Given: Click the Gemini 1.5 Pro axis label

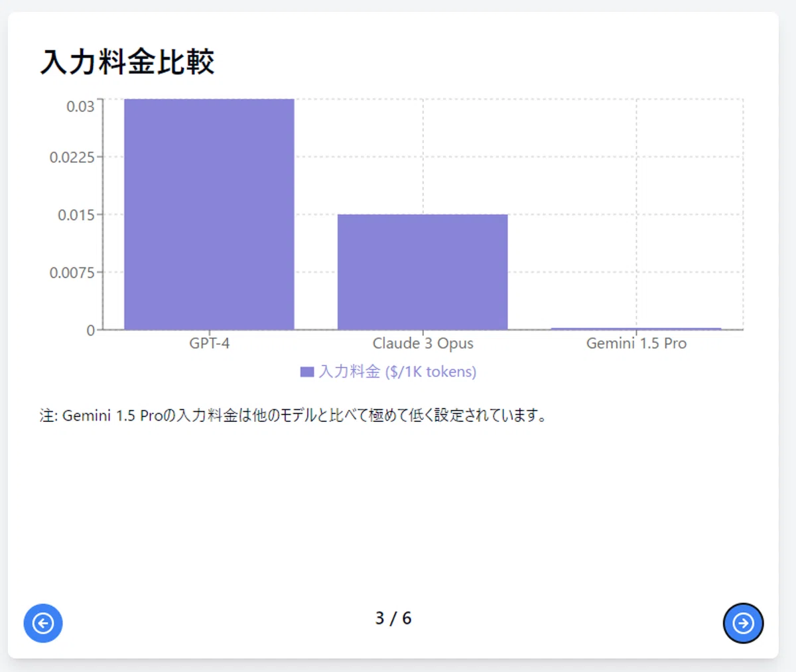Looking at the screenshot, I should tap(637, 344).
